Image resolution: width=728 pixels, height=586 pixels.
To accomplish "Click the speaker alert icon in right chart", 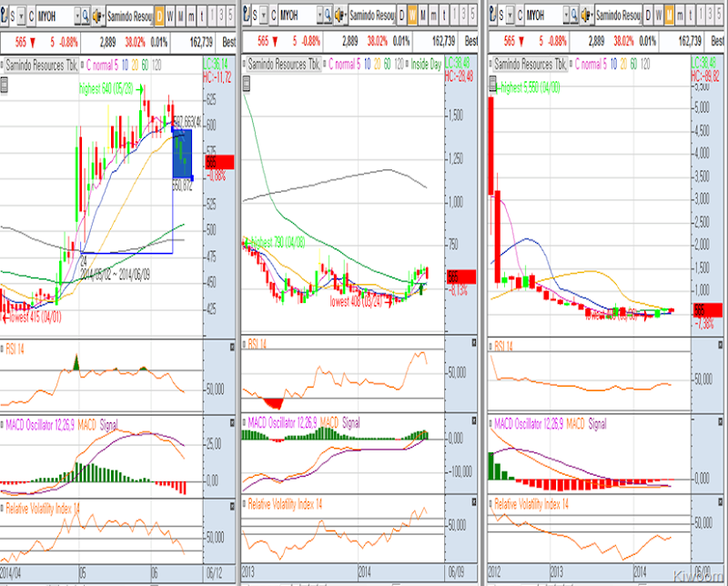I will pos(585,15).
